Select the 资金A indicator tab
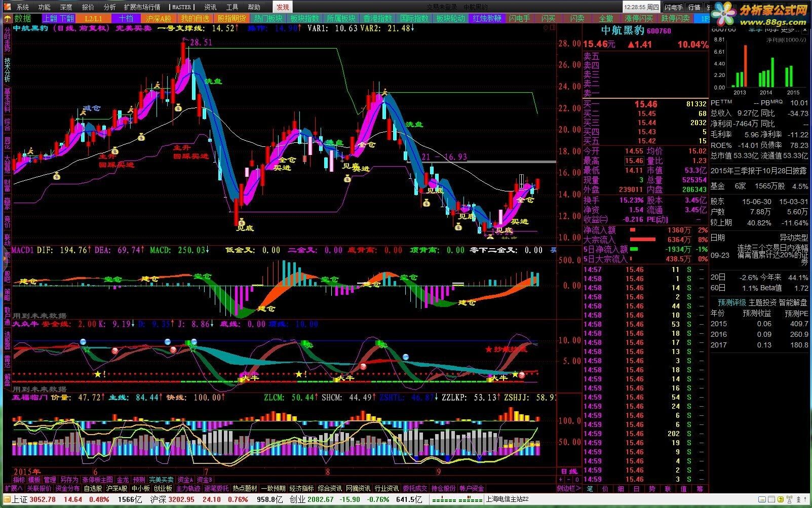The width and height of the screenshot is (812, 508). (x=185, y=480)
